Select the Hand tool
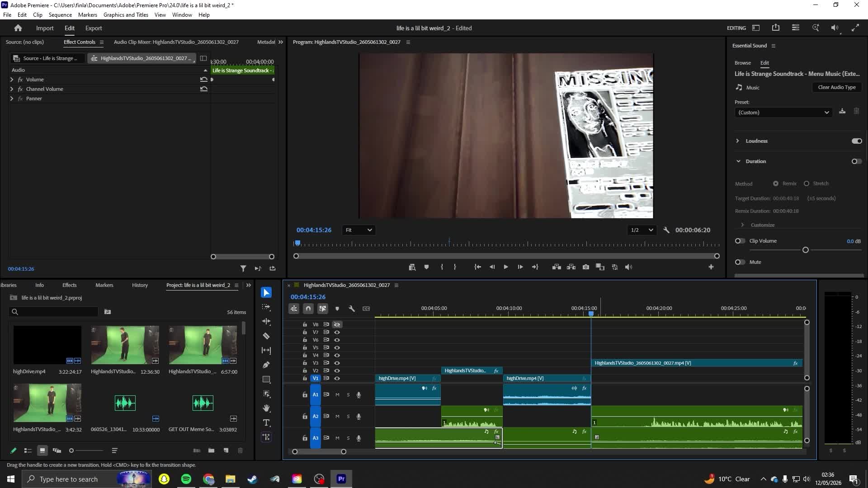 [266, 408]
